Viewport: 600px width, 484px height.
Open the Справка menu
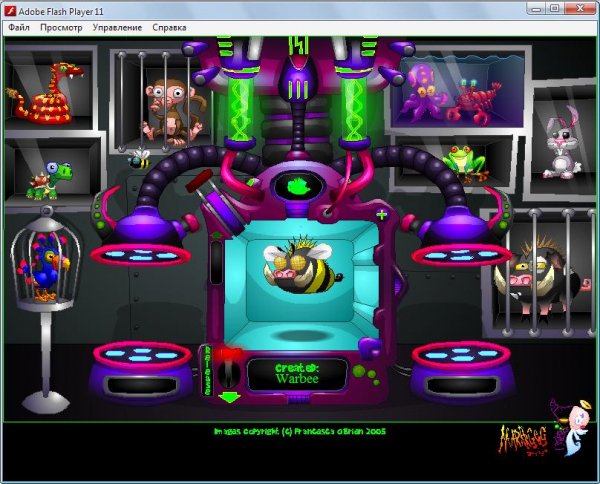(169, 28)
